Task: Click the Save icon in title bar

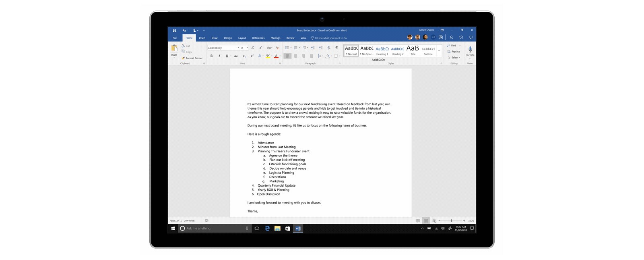Action: 174,30
